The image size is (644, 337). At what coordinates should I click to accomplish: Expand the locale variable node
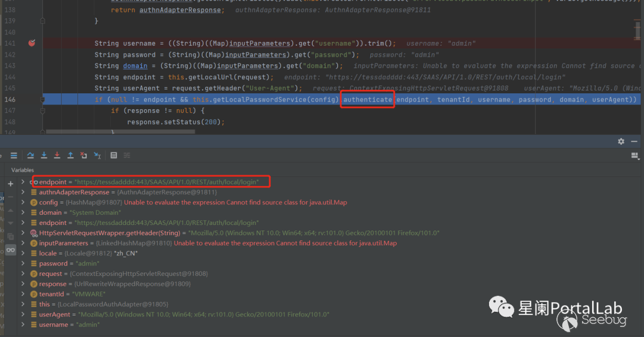23,253
